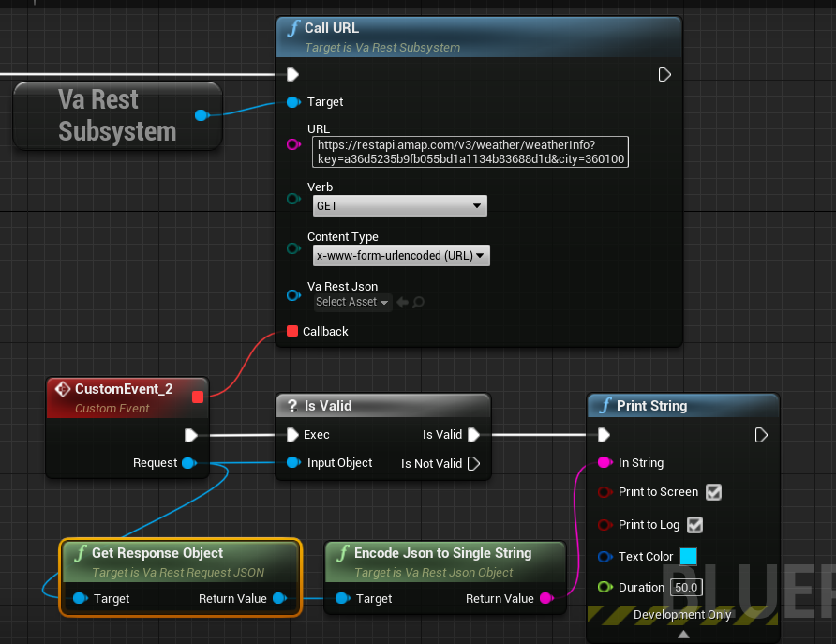Collapse Print String advanced options arrow
The height and width of the screenshot is (644, 836).
tap(683, 635)
